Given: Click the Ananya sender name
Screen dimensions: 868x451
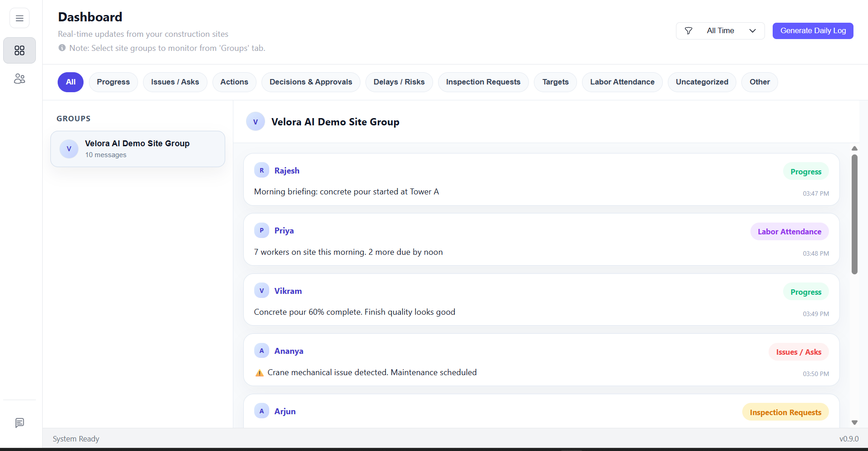Looking at the screenshot, I should click(289, 351).
